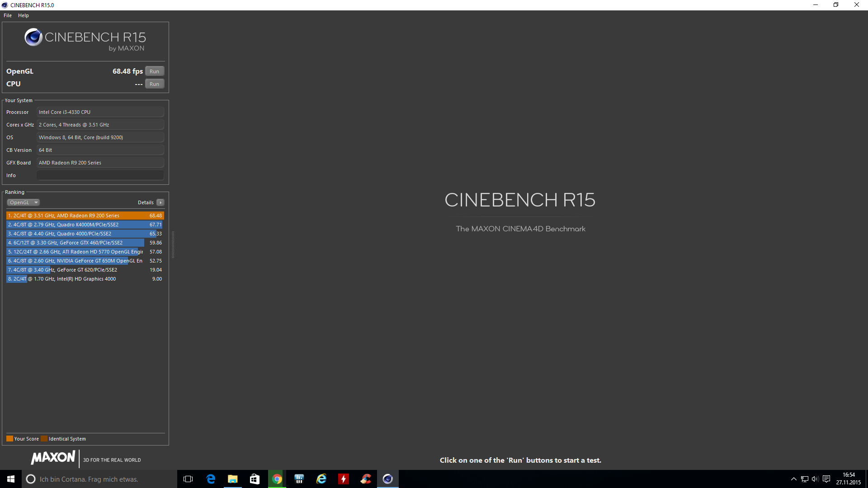Click the orange Your Score legend swatch
Image resolution: width=868 pixels, height=488 pixels.
9,439
